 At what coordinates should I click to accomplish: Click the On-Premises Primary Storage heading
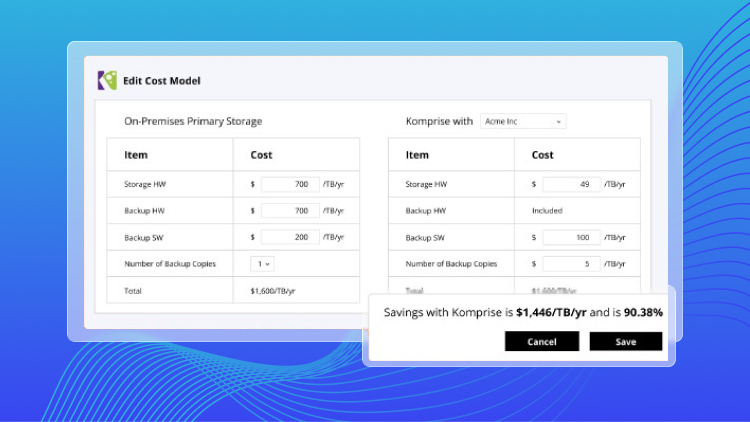(193, 121)
